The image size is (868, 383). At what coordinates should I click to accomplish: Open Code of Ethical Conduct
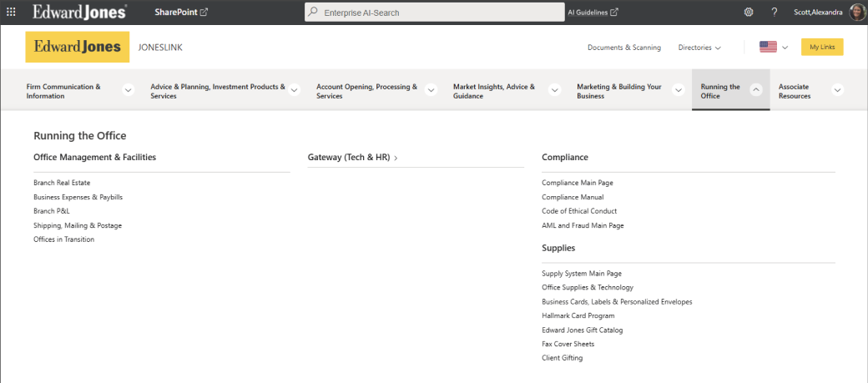click(x=579, y=211)
